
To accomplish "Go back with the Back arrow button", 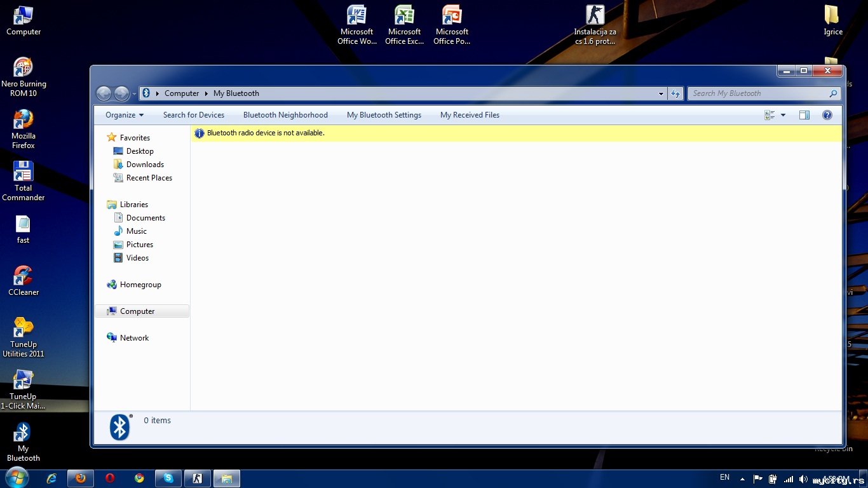I will (104, 93).
